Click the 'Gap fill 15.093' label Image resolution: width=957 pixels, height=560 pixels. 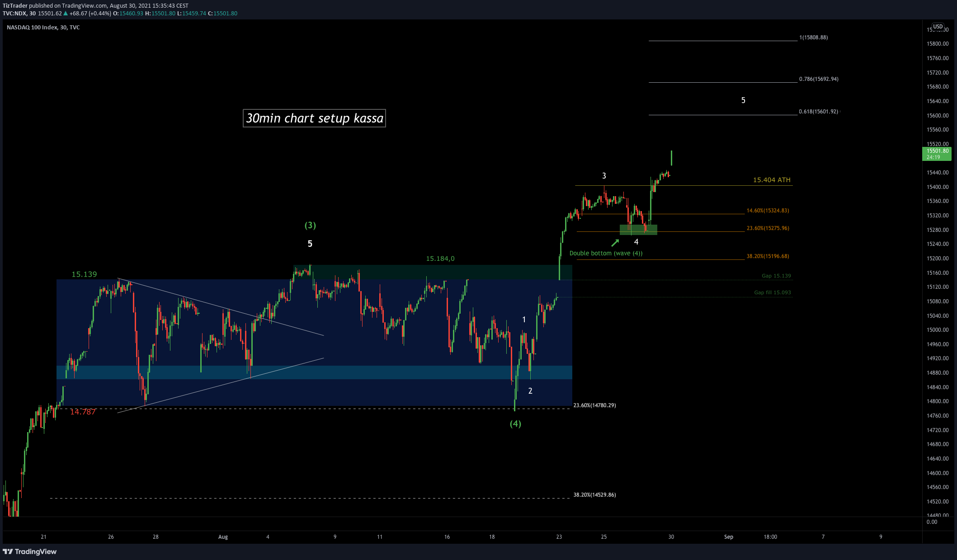(x=773, y=292)
